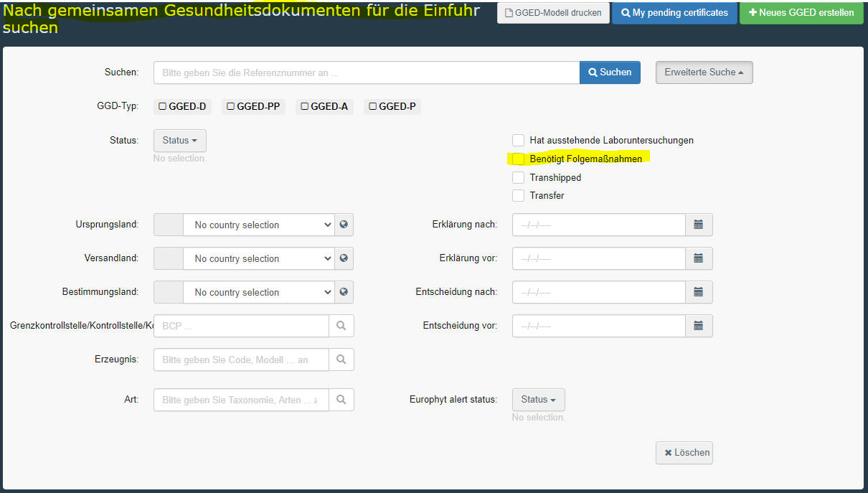Image resolution: width=868 pixels, height=493 pixels.
Task: Focus the Art taxonomy input field
Action: pos(241,400)
